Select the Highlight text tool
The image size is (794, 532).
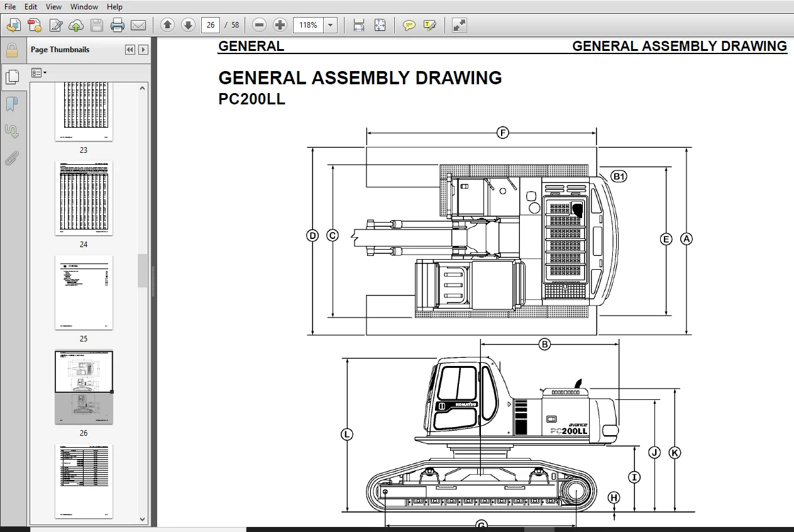[x=430, y=25]
